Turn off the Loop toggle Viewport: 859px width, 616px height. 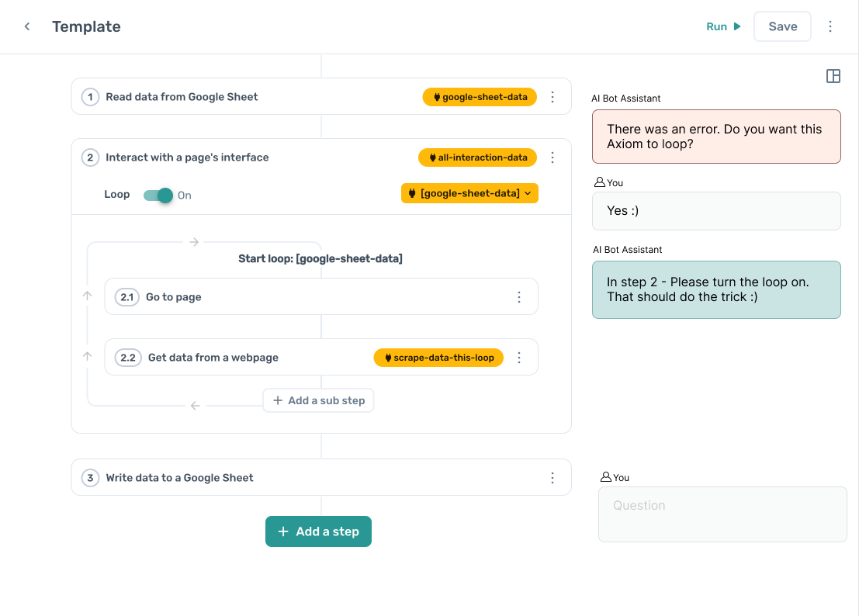(x=158, y=196)
